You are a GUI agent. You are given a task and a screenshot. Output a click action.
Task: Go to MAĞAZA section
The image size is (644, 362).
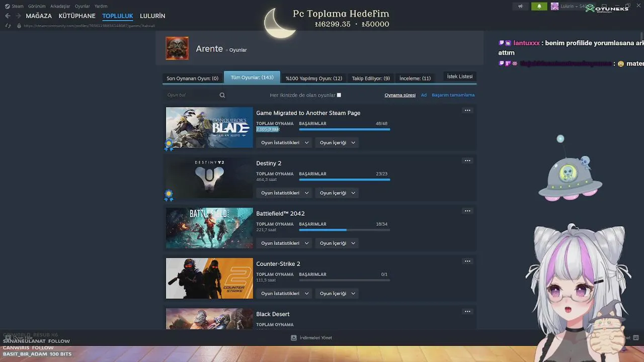click(x=39, y=16)
